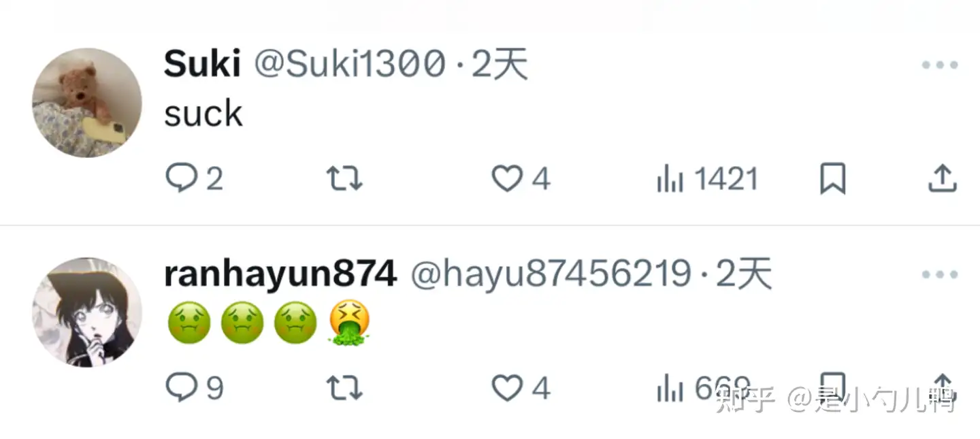Screen dimensions: 980x439
Task: Like Suki's tweet
Action: 521,179
